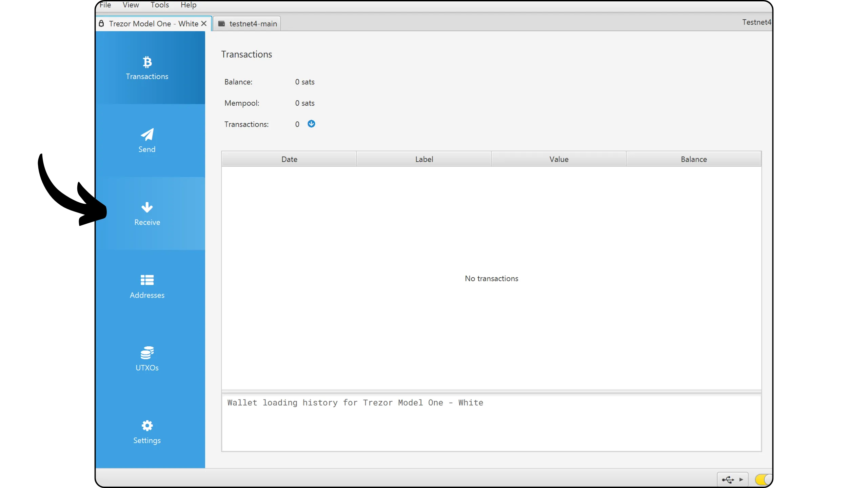The height and width of the screenshot is (488, 868).
Task: Click the USB device icon
Action: coord(728,480)
